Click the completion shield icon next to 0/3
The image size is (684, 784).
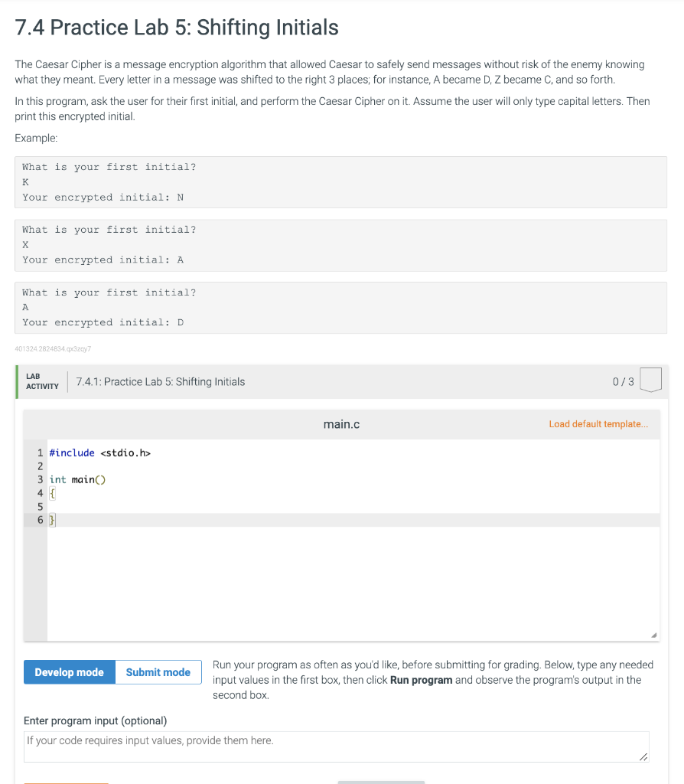click(x=650, y=381)
